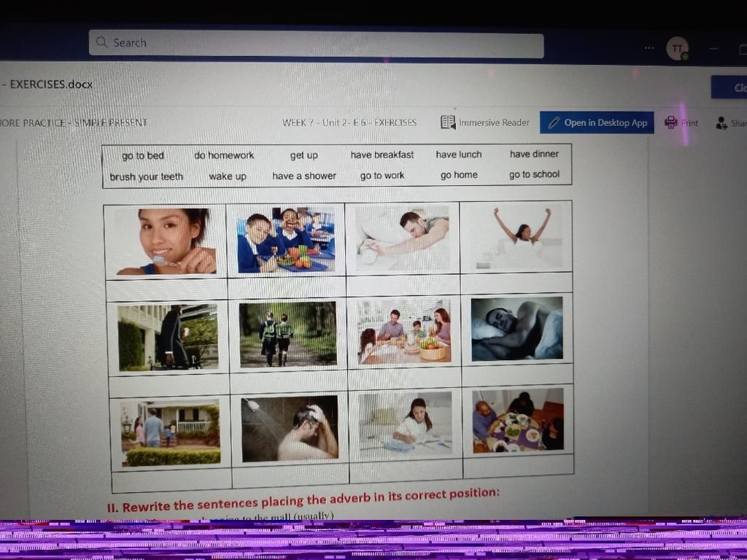Screen dimensions: 747x560
Task: Click the MORE PRACTICE - SIMPLE PRESENT header
Action: 73,122
